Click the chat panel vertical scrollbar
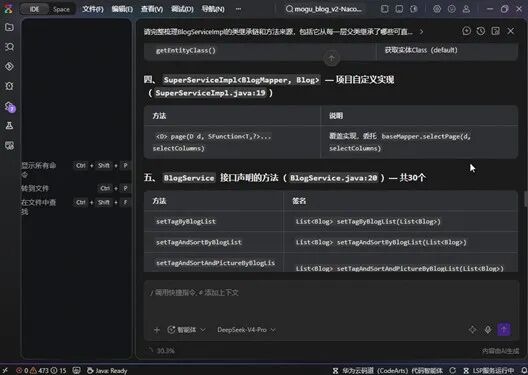The image size is (528, 375). (x=526, y=199)
